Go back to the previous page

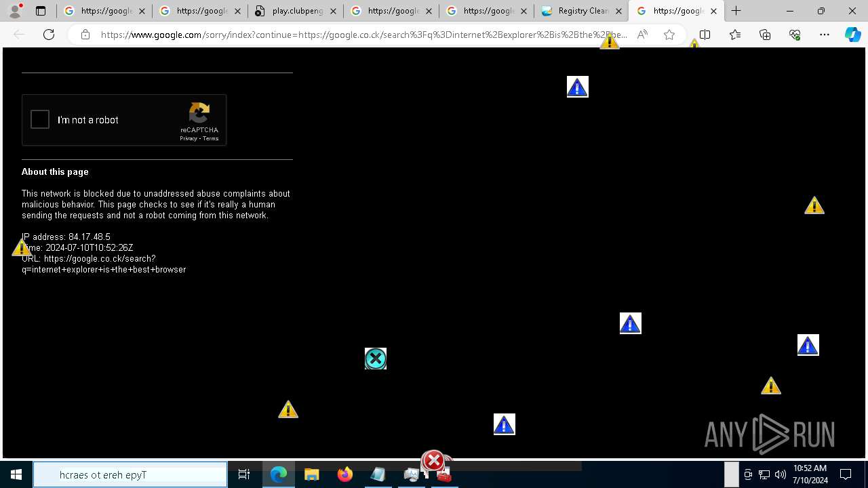tap(19, 35)
